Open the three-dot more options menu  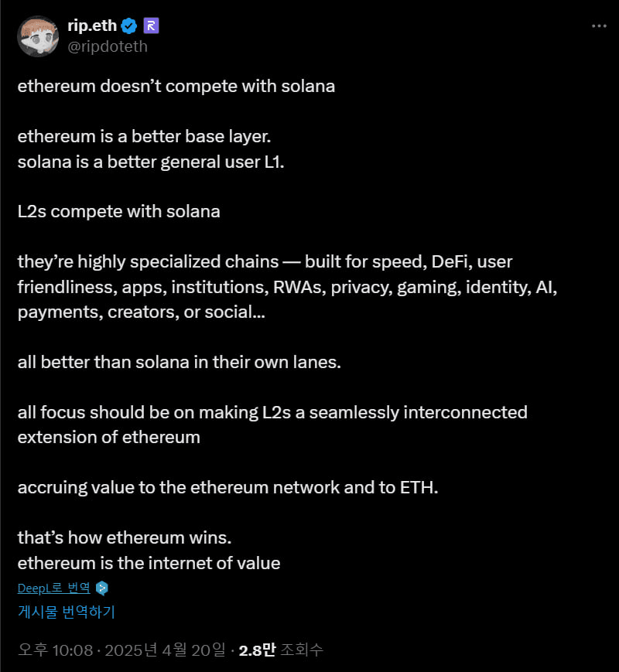coord(599,26)
